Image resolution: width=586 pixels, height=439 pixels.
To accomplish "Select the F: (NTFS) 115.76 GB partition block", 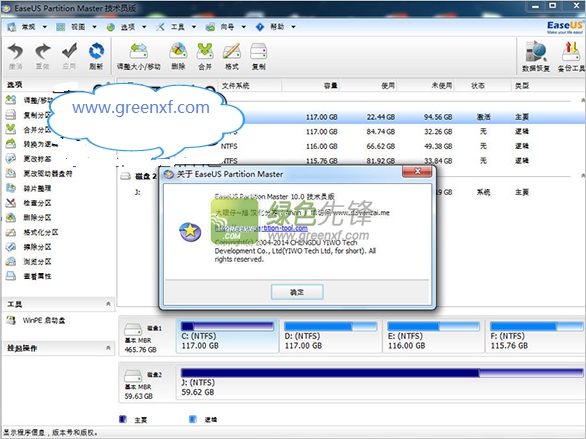I will coord(535,336).
